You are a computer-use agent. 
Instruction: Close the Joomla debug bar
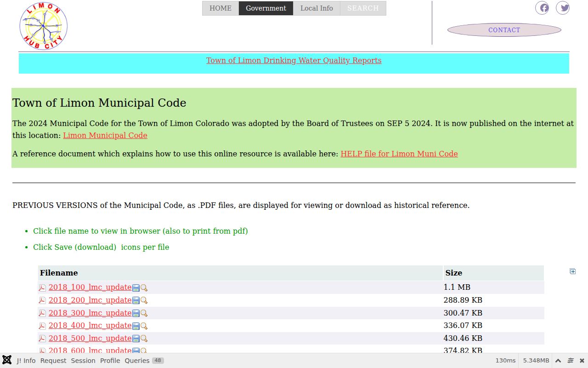(582, 361)
